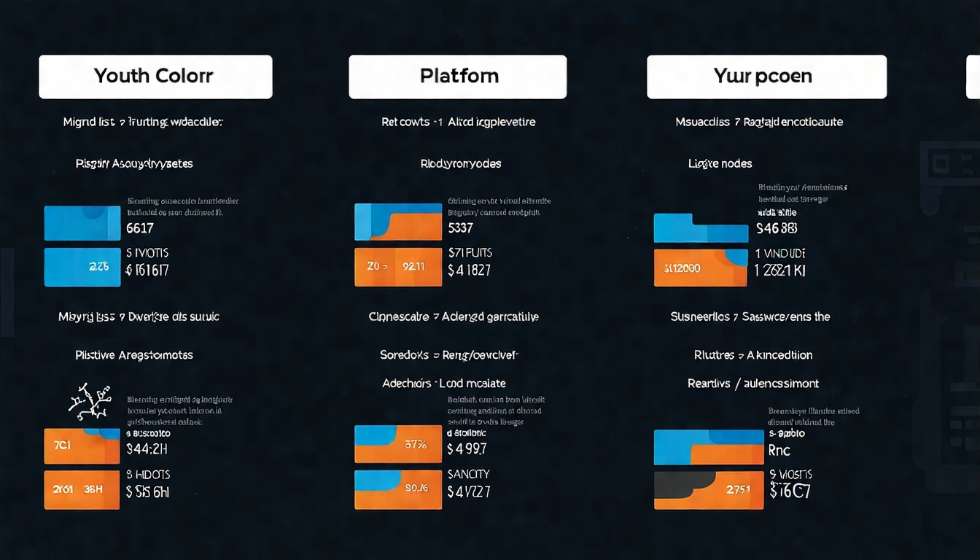This screenshot has width=980, height=560.
Task: Click the branching network graph icon
Action: (89, 401)
